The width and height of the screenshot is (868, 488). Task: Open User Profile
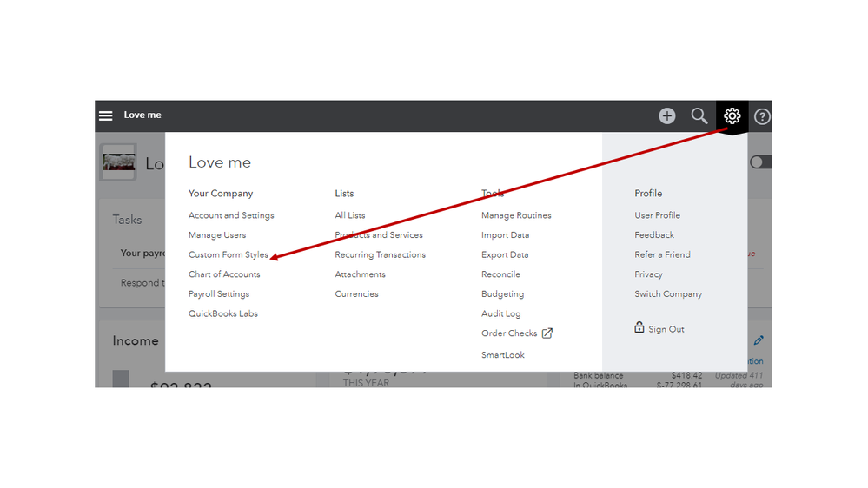657,215
